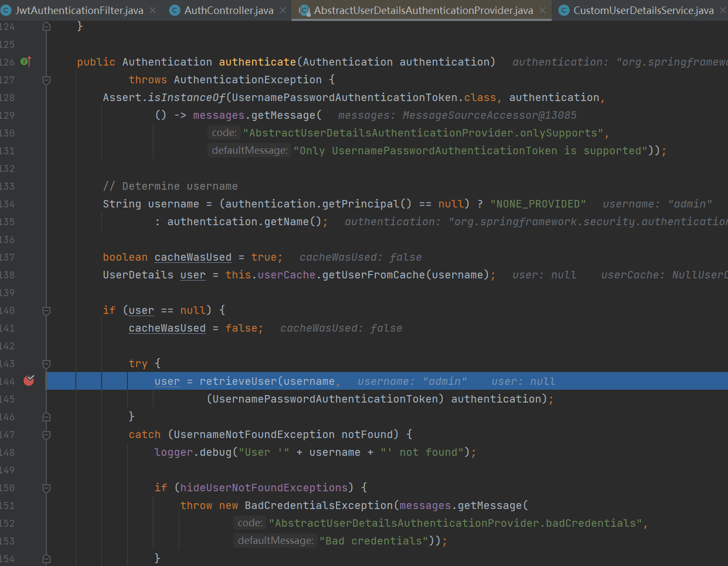Screen dimensions: 728x566
Task: Click the 'hideUserNotFoundExceptions' variable
Action: click(264, 488)
